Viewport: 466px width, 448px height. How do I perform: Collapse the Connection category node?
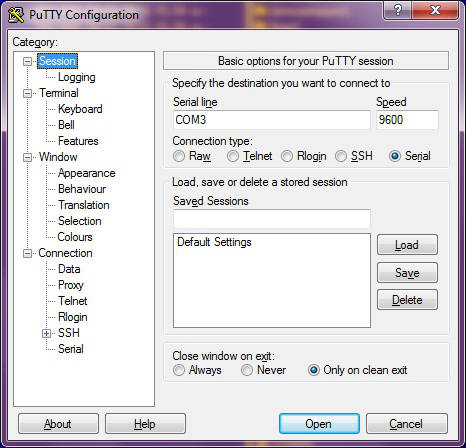point(27,253)
